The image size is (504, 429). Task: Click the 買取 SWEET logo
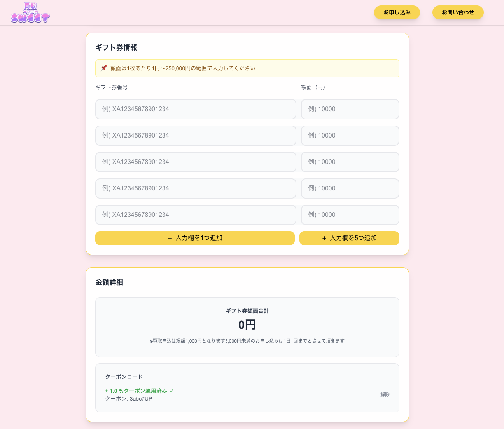tap(30, 13)
